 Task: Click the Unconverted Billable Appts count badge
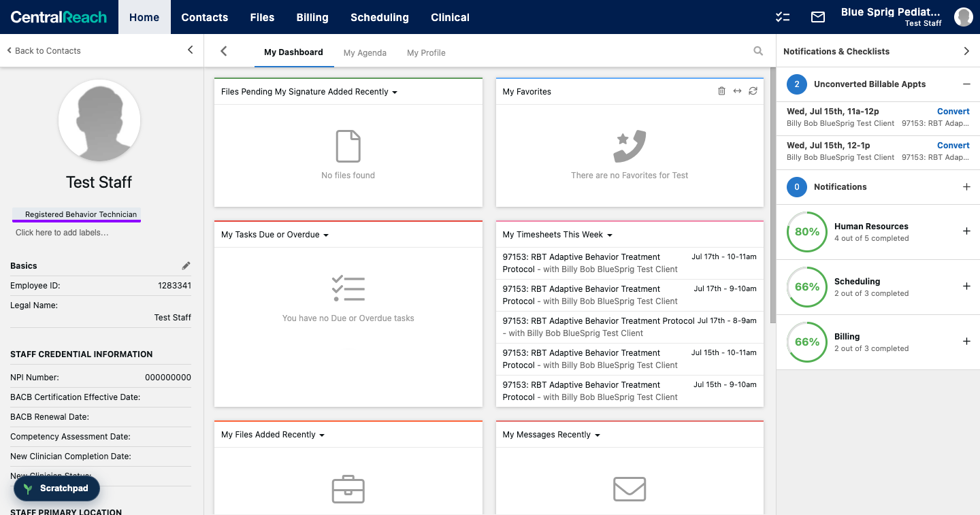(x=798, y=84)
